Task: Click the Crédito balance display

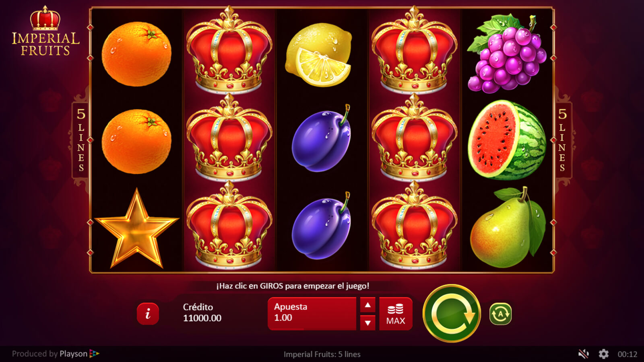Action: pos(202,313)
